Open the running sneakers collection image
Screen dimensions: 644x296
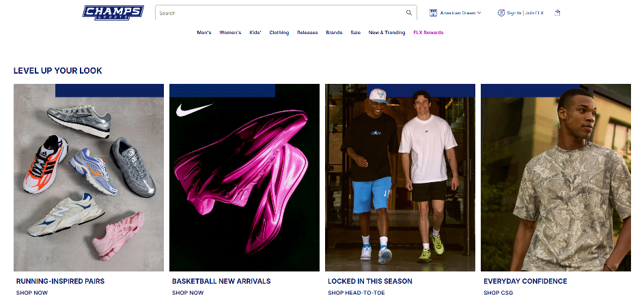click(x=89, y=177)
